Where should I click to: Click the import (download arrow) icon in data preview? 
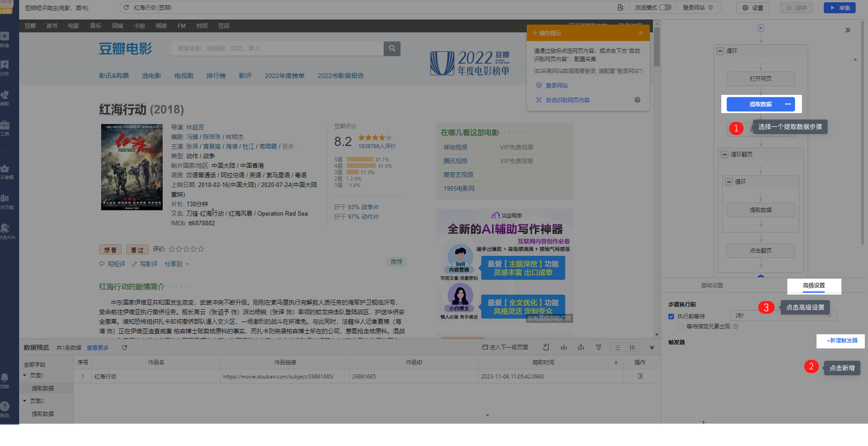pyautogui.click(x=564, y=347)
